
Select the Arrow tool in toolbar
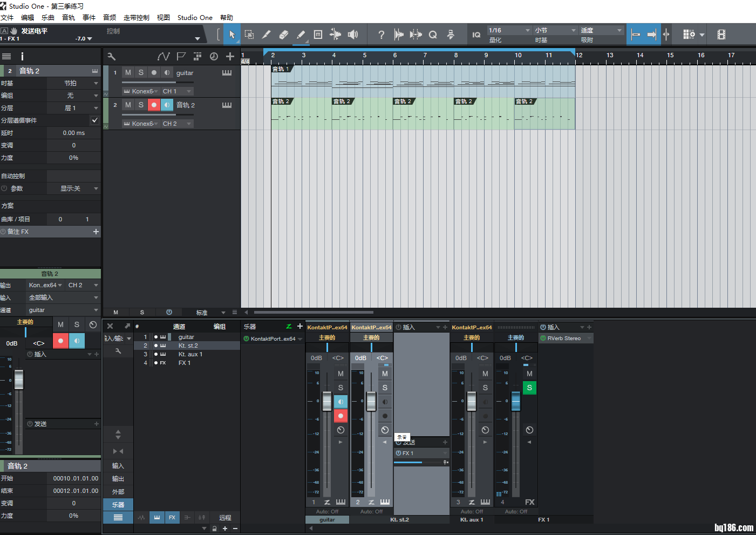pos(232,35)
